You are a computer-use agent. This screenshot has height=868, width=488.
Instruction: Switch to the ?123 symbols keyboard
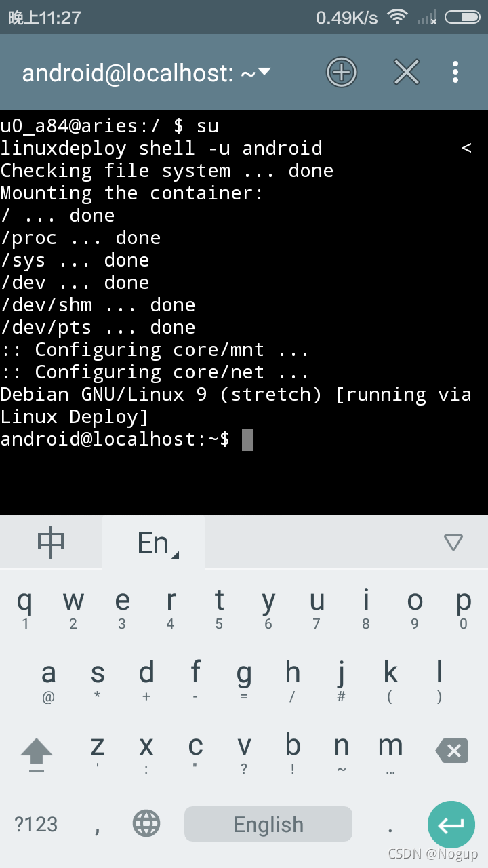[36, 824]
